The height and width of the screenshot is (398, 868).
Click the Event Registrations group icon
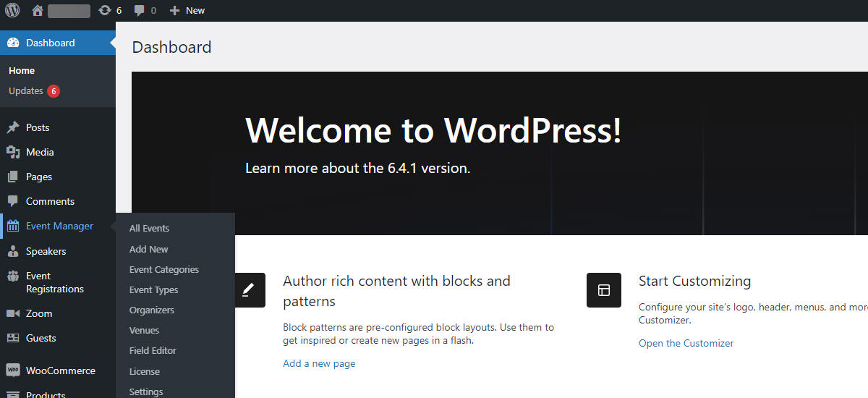click(x=13, y=276)
